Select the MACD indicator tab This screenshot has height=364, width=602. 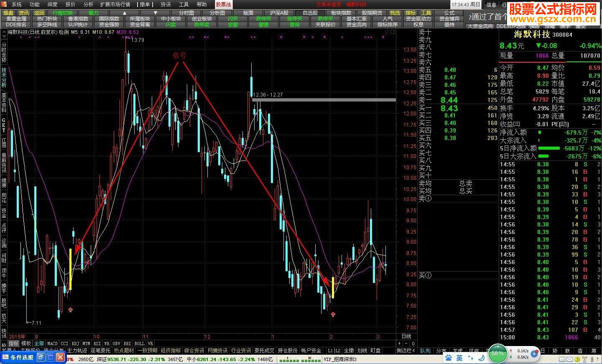click(x=52, y=344)
